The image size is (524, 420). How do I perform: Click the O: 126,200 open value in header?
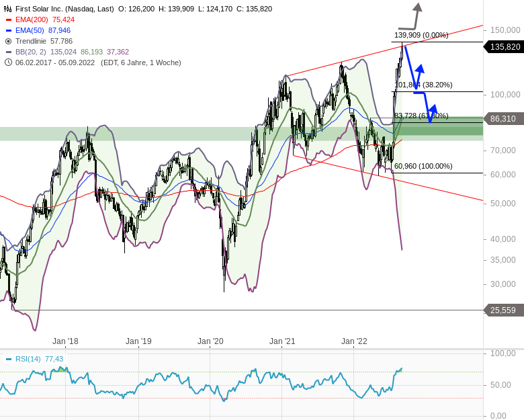(x=136, y=9)
